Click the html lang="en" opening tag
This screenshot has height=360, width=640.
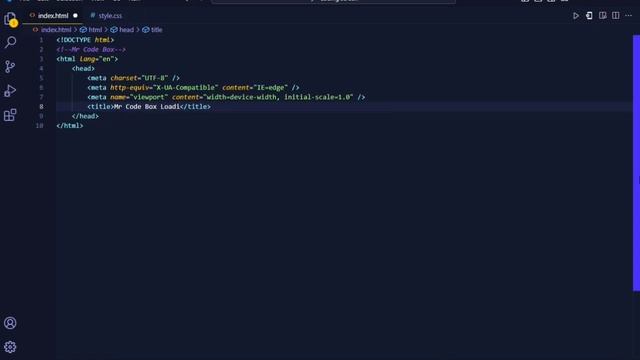pyautogui.click(x=87, y=59)
